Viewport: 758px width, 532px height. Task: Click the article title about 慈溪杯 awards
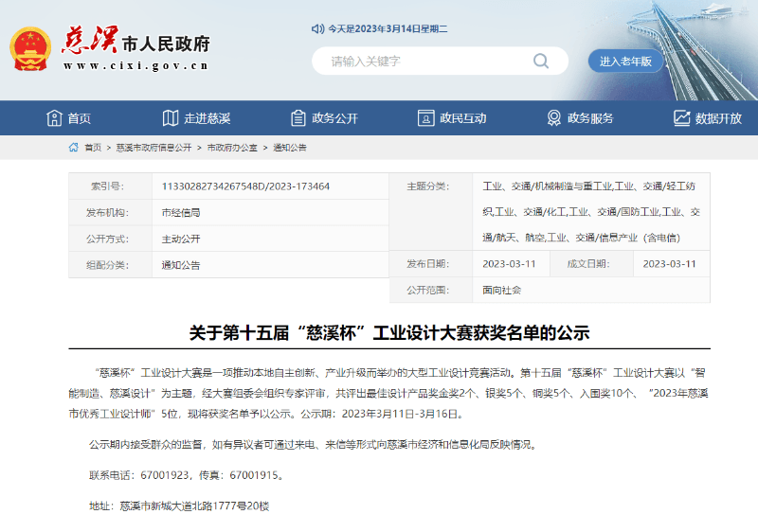tap(389, 333)
